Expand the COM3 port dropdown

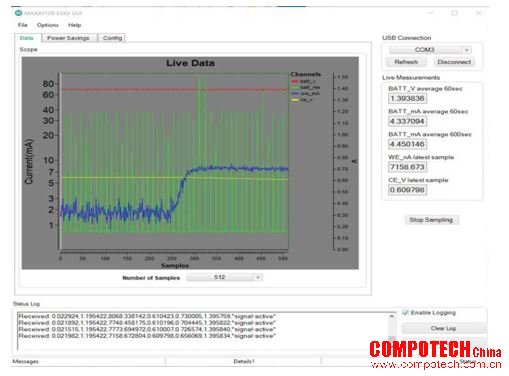467,50
